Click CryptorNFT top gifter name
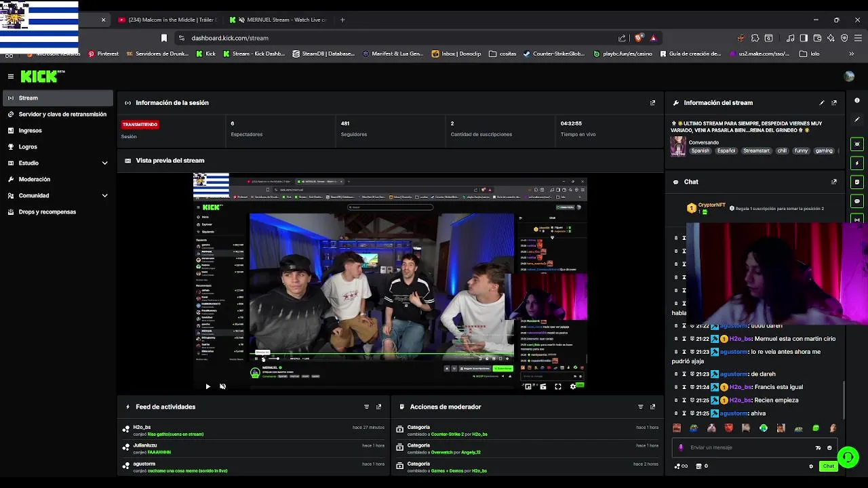The width and height of the screenshot is (868, 488). [711, 205]
